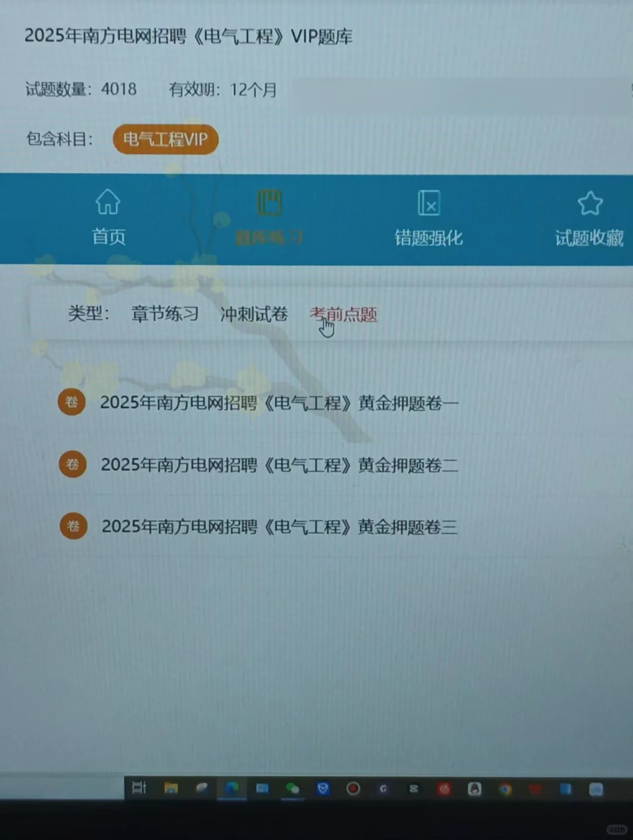Switch to Microsoft Edge on taskbar
Screen dimensions: 633x840
tap(232, 788)
